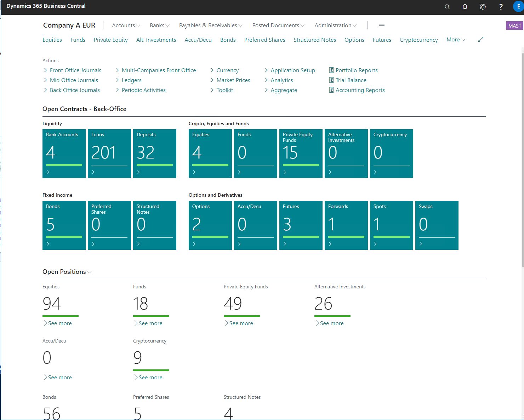
Task: Open the Futures navigation item
Action: [x=382, y=40]
